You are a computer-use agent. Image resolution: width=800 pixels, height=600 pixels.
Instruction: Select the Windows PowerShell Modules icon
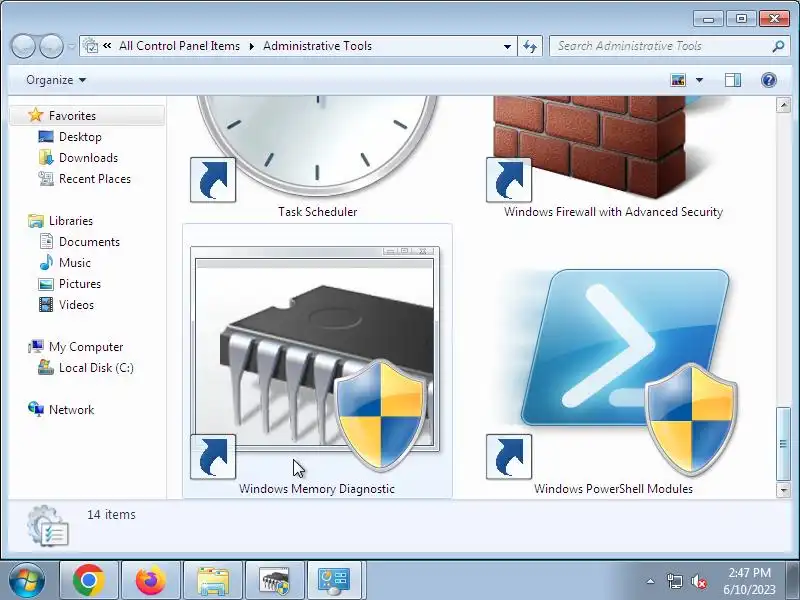coord(612,372)
